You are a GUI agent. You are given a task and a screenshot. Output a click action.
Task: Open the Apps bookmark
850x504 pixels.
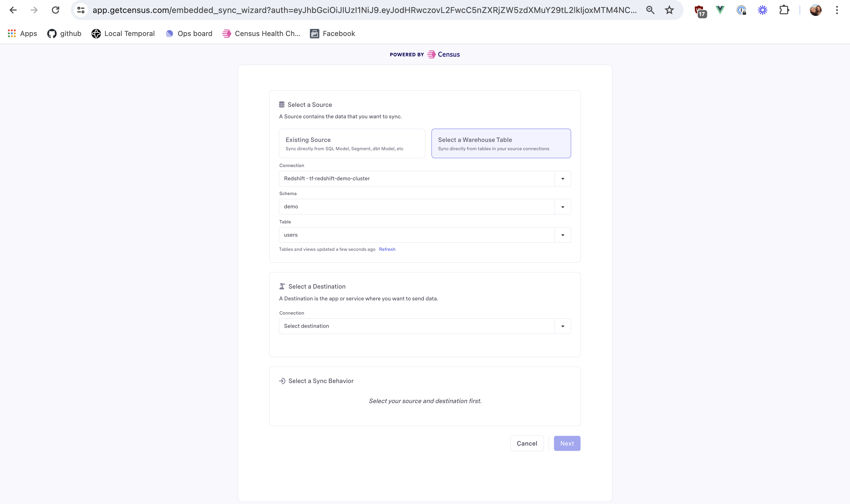pos(22,34)
